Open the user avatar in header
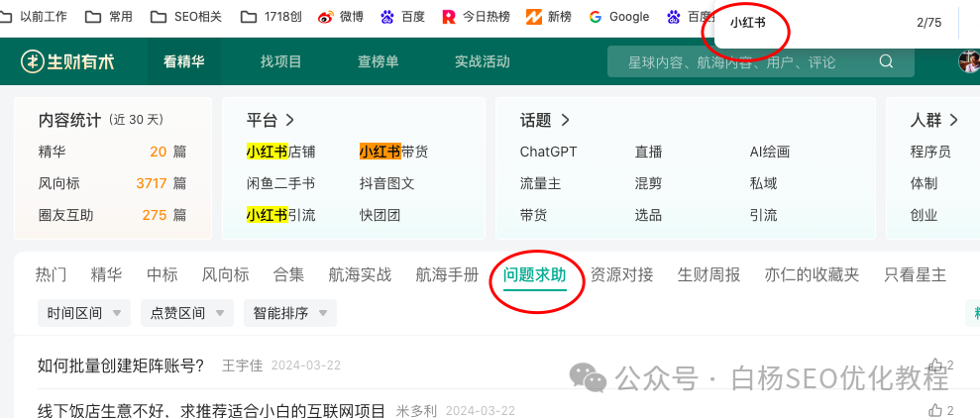 [969, 61]
